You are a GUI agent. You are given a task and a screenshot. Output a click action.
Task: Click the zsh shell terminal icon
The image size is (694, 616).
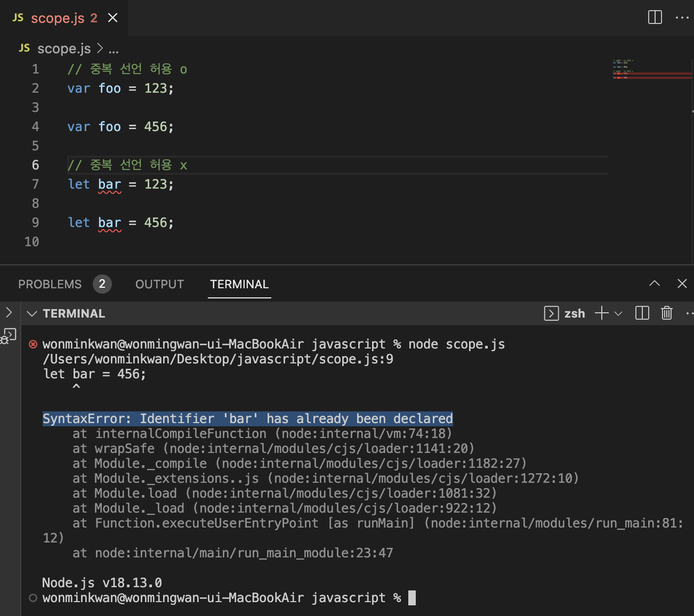tap(551, 313)
